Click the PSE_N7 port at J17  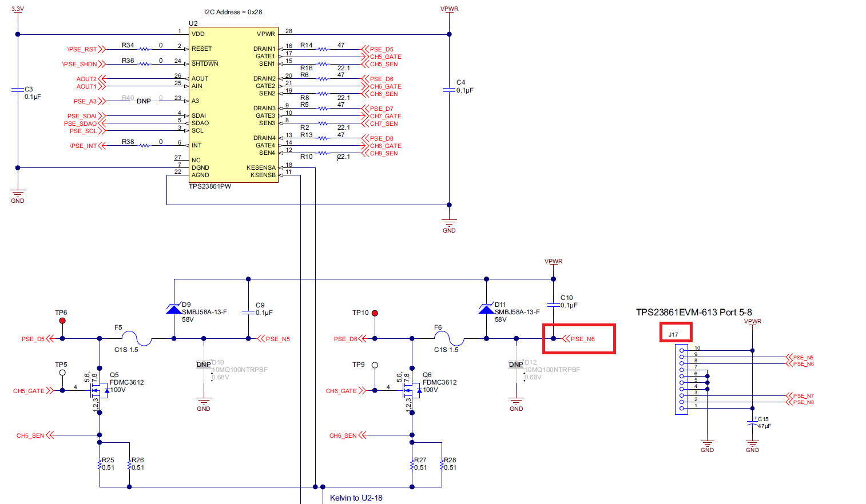click(x=800, y=395)
